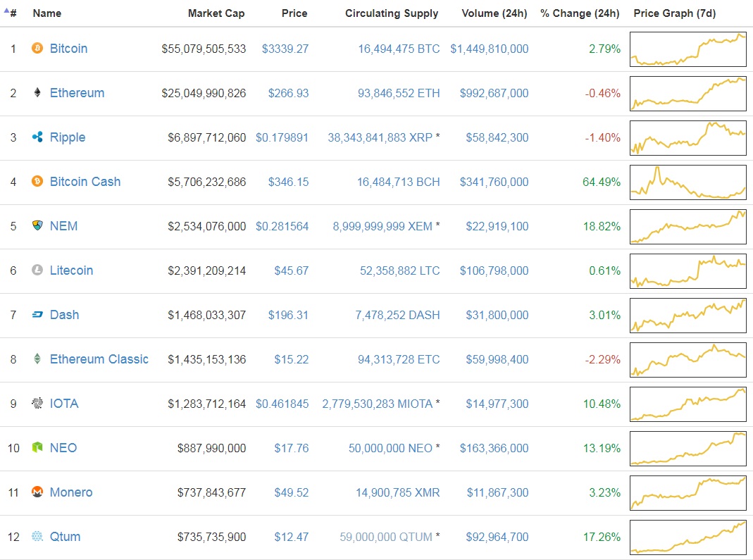Click the Ethereum diamond logo icon

click(37, 92)
